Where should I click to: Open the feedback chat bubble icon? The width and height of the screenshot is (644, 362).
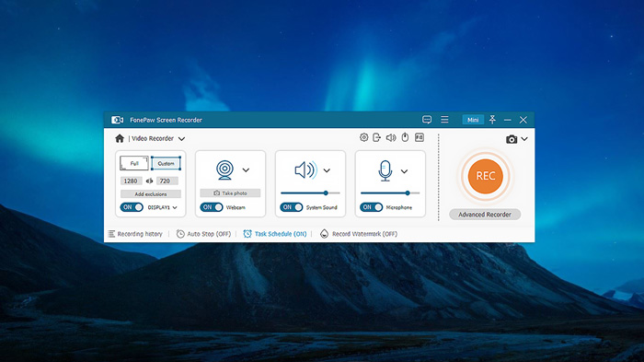tap(427, 120)
